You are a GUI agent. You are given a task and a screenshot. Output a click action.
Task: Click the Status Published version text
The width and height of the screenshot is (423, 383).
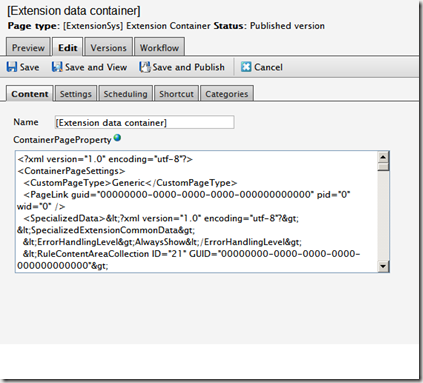269,26
